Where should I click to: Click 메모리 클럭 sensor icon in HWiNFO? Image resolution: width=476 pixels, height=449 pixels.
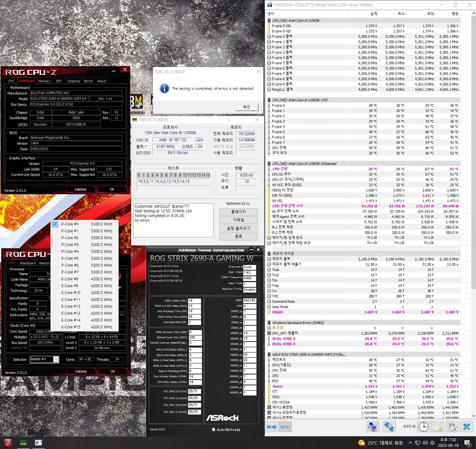click(269, 259)
